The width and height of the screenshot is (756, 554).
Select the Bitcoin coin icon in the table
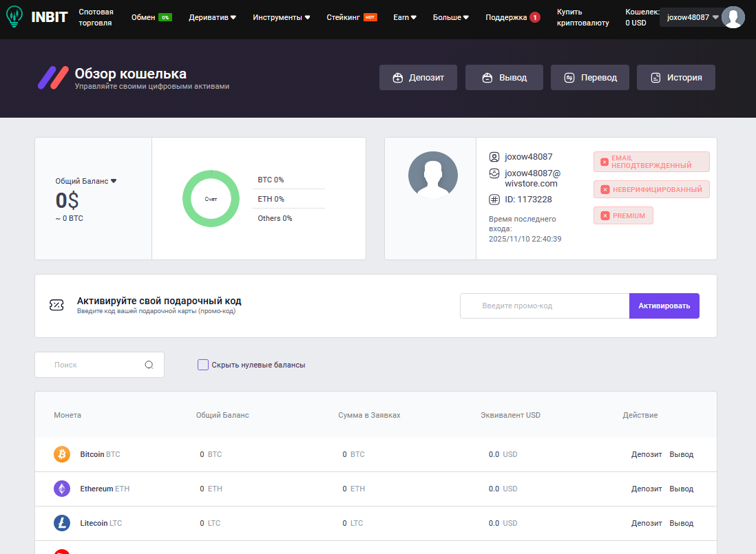(63, 454)
